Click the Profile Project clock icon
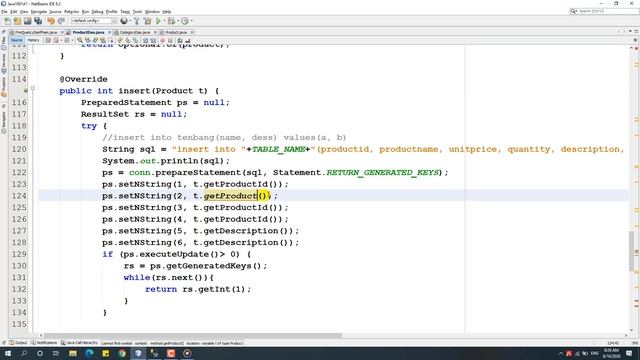This screenshot has width=640, height=360. pyautogui.click(x=185, y=21)
